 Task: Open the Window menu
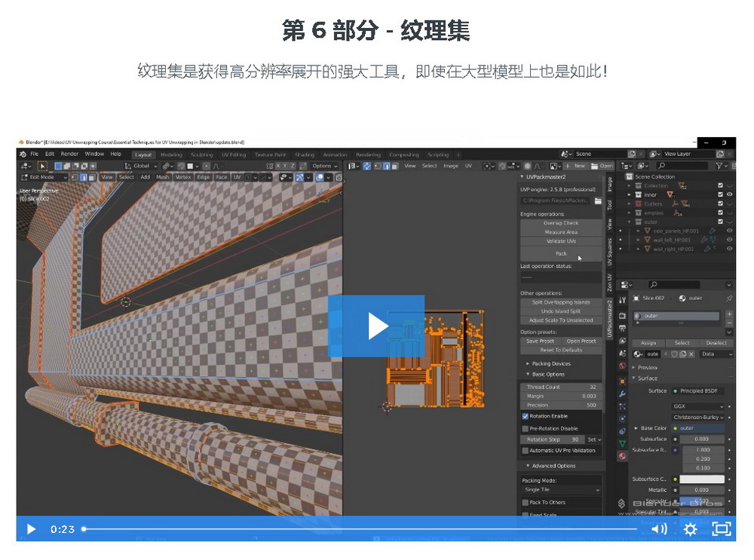(x=94, y=154)
